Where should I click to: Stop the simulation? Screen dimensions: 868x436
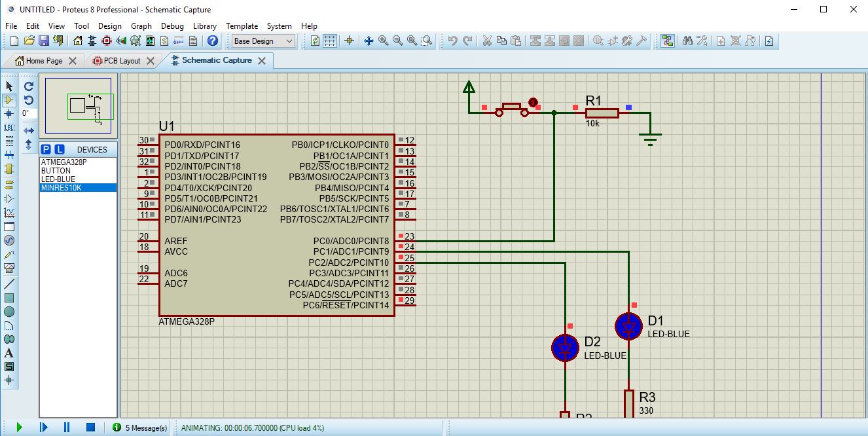tap(90, 427)
